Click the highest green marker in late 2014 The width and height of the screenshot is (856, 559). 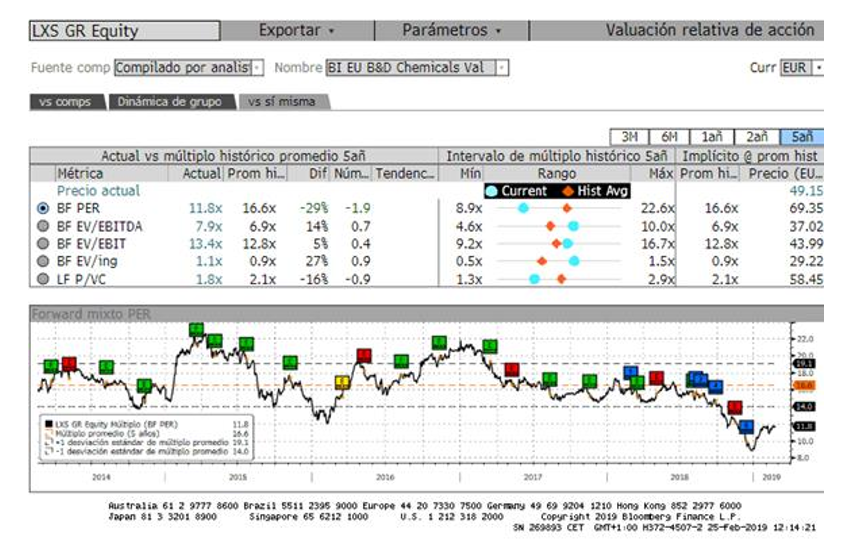(x=197, y=330)
